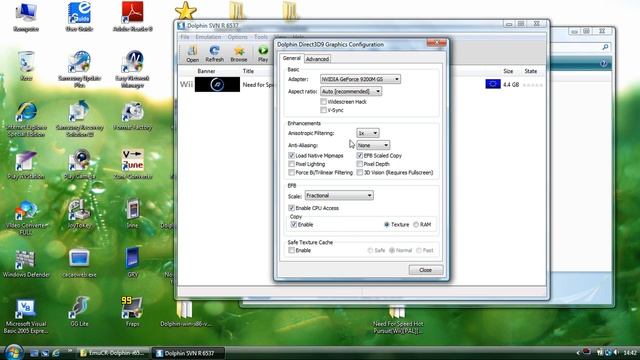Open the User Guide desktop icon
Image resolution: width=640 pixels, height=360 pixels.
[x=79, y=17]
